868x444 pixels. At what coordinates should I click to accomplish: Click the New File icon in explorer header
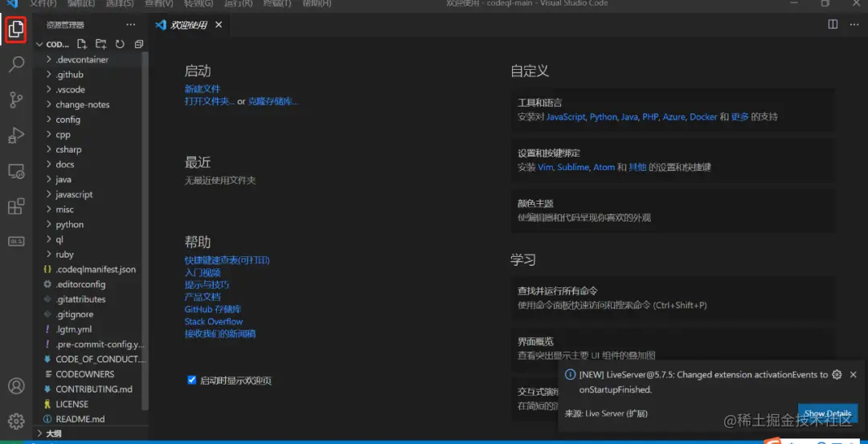82,44
